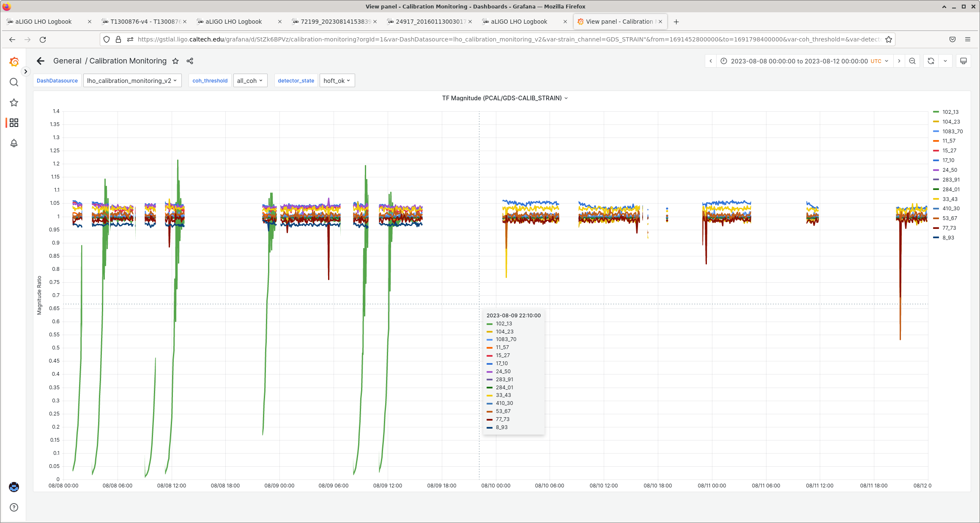
Task: Click detector_state variable label
Action: 296,80
